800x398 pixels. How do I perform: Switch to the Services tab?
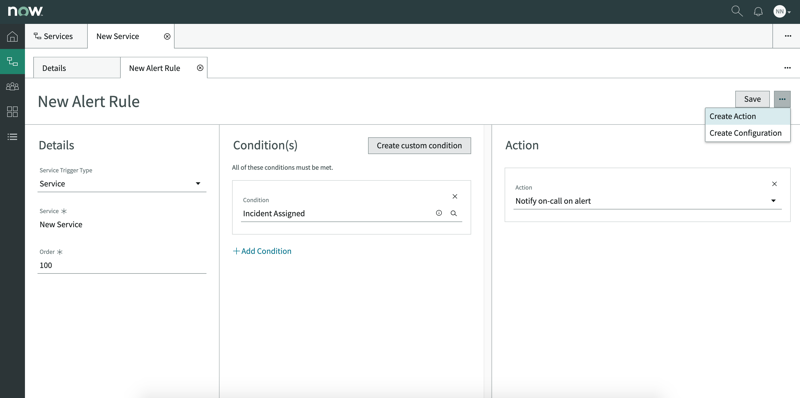tap(56, 36)
